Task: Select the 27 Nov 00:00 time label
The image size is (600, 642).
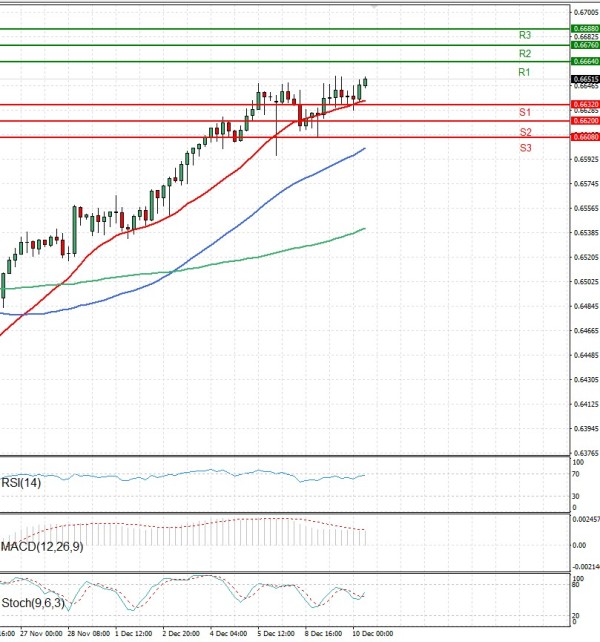Action: (x=41, y=634)
